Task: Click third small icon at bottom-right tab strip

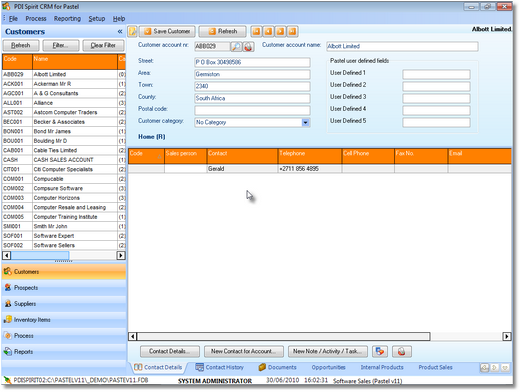Action: point(505,368)
